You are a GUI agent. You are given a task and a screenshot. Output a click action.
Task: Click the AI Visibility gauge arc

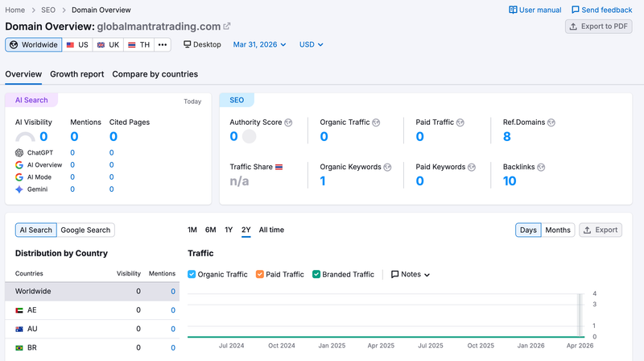pyautogui.click(x=25, y=136)
